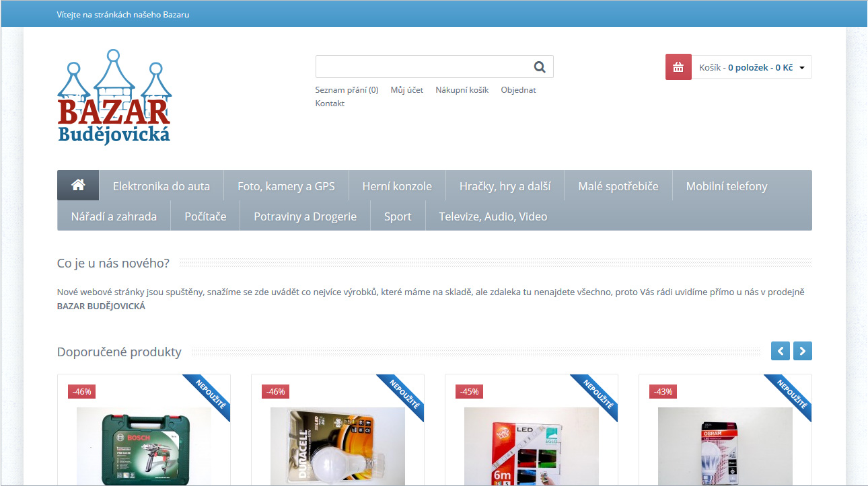The image size is (868, 486).
Task: Go to the Kontakt page
Action: pyautogui.click(x=330, y=104)
